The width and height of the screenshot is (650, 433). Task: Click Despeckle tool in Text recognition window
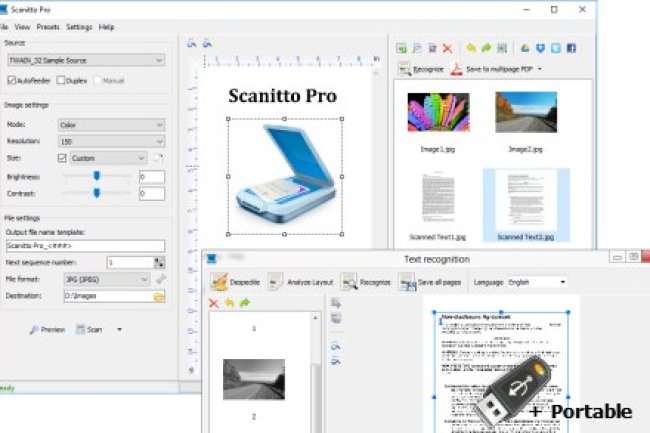[235, 282]
